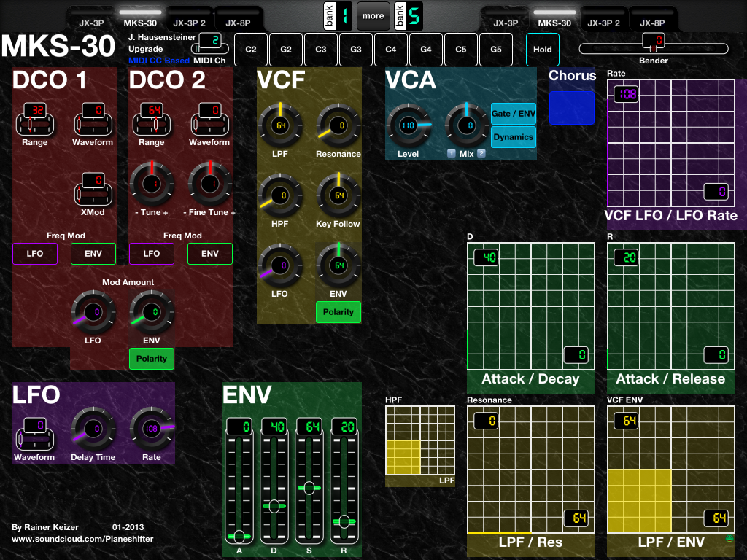Click the MIDI CC Based text

pyautogui.click(x=159, y=61)
